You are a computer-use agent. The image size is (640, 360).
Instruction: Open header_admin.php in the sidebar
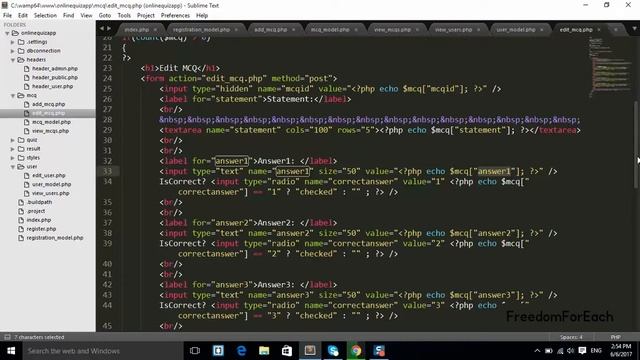(x=55, y=69)
